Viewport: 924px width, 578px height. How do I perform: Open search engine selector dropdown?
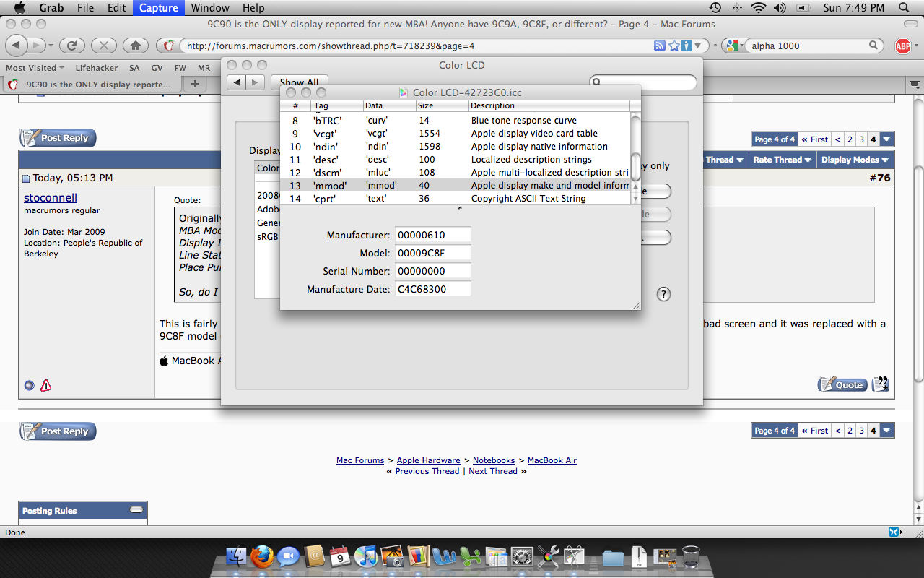click(x=733, y=46)
